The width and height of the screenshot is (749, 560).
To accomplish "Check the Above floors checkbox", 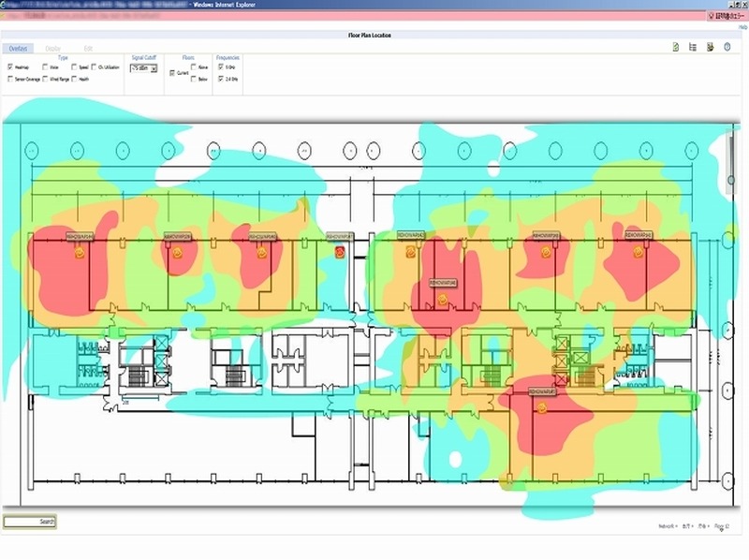I will point(194,67).
